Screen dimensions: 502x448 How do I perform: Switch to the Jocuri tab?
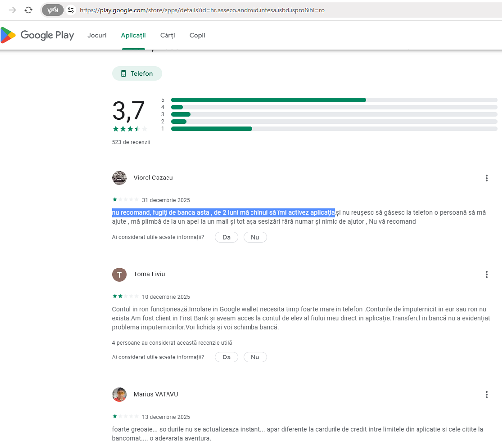[x=97, y=35]
